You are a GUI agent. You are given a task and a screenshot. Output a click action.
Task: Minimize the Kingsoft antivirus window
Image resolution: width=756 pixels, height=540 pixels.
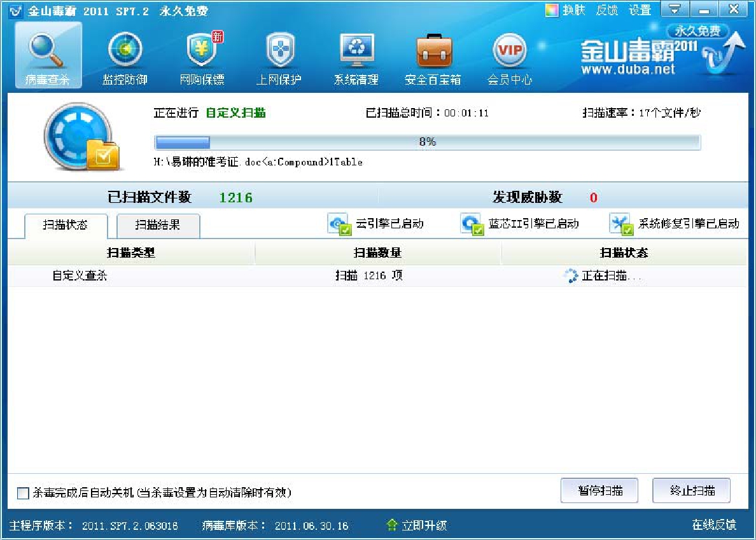[x=704, y=9]
